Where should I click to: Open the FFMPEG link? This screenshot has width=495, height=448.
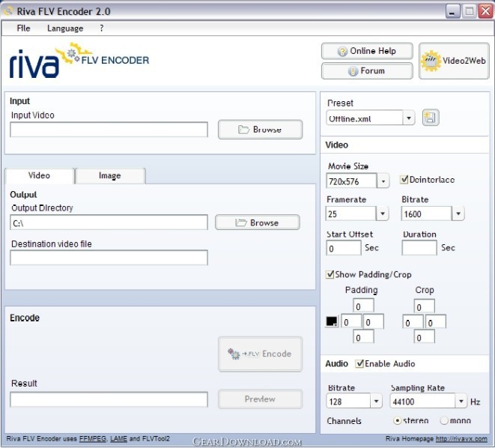[93, 438]
